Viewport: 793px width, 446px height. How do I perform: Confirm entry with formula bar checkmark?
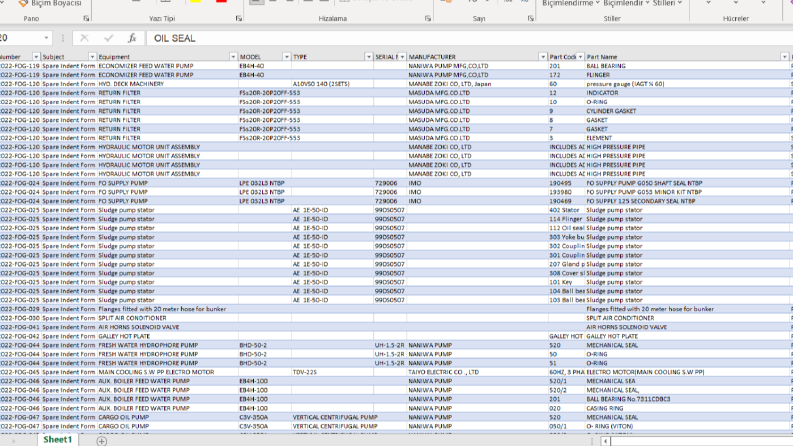click(x=108, y=38)
